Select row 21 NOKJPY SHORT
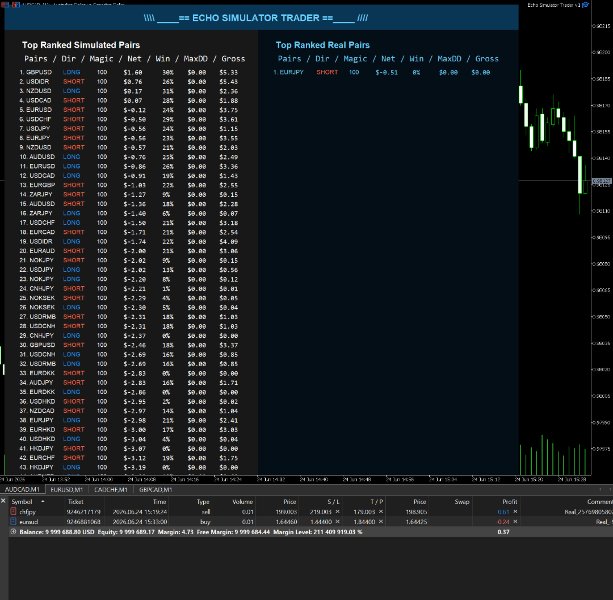 pos(129,260)
